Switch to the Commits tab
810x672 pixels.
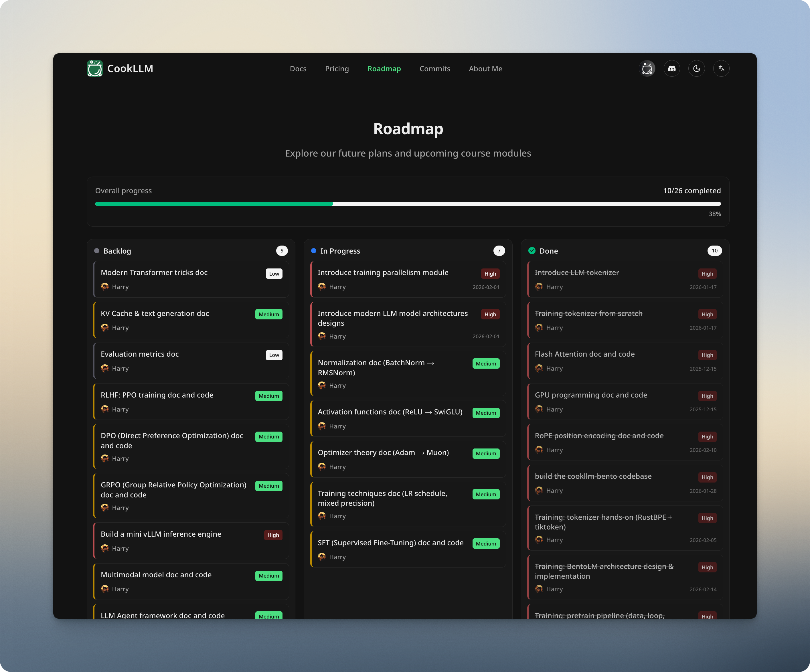pos(435,69)
